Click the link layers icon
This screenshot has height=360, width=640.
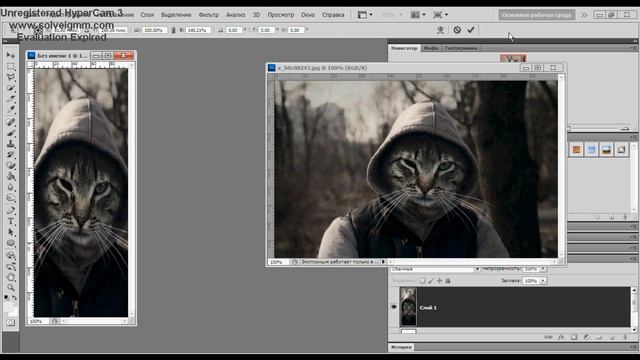tap(548, 337)
